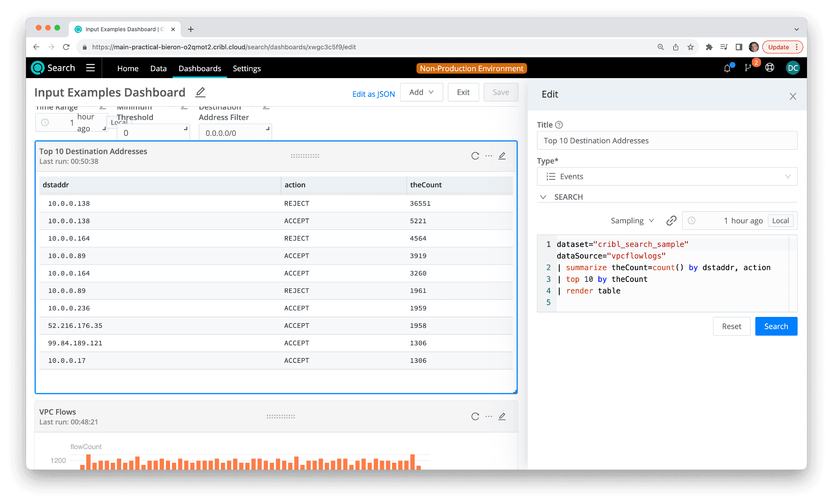
Task: Edit the VPC Flows panel
Action: click(502, 416)
